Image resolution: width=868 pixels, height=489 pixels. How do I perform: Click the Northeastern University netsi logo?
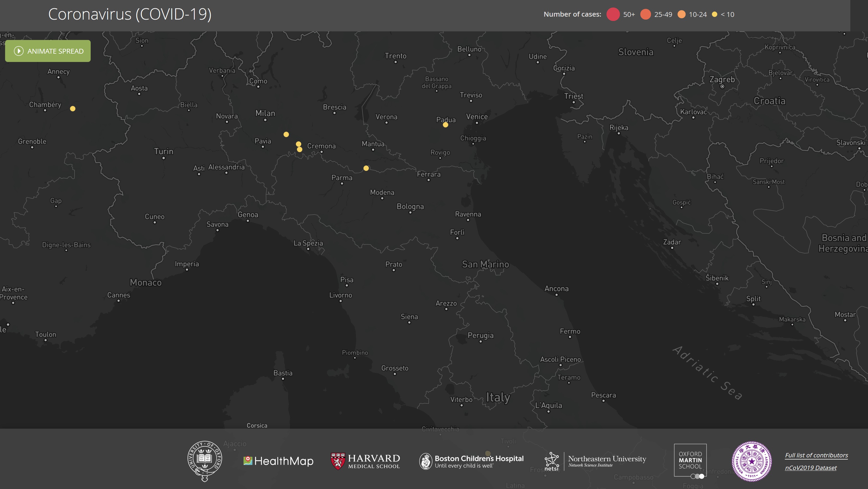click(x=595, y=461)
